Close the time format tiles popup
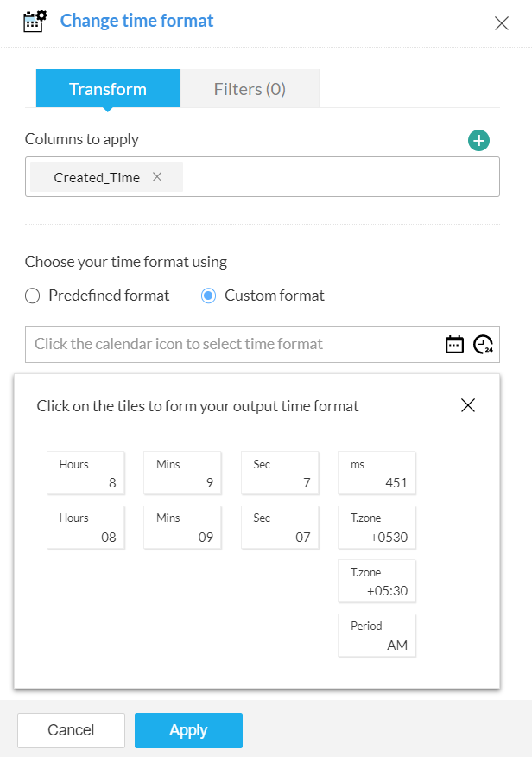The width and height of the screenshot is (532, 757). tap(468, 405)
